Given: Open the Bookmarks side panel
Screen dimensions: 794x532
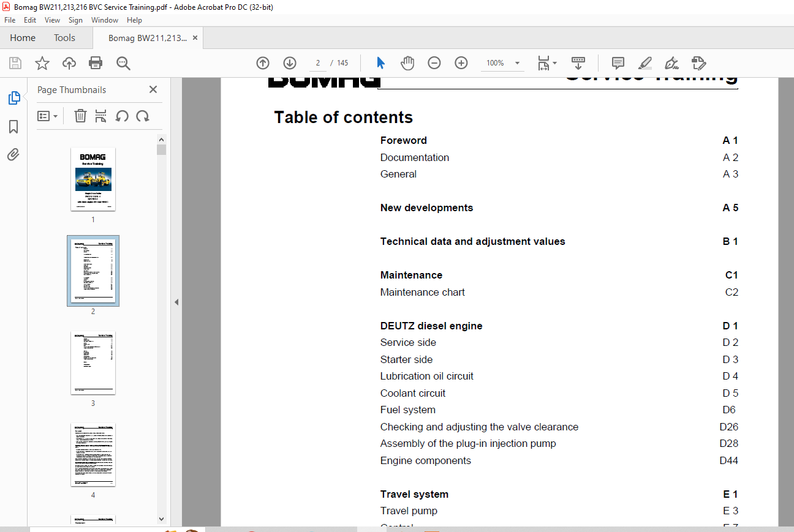Looking at the screenshot, I should [13, 127].
